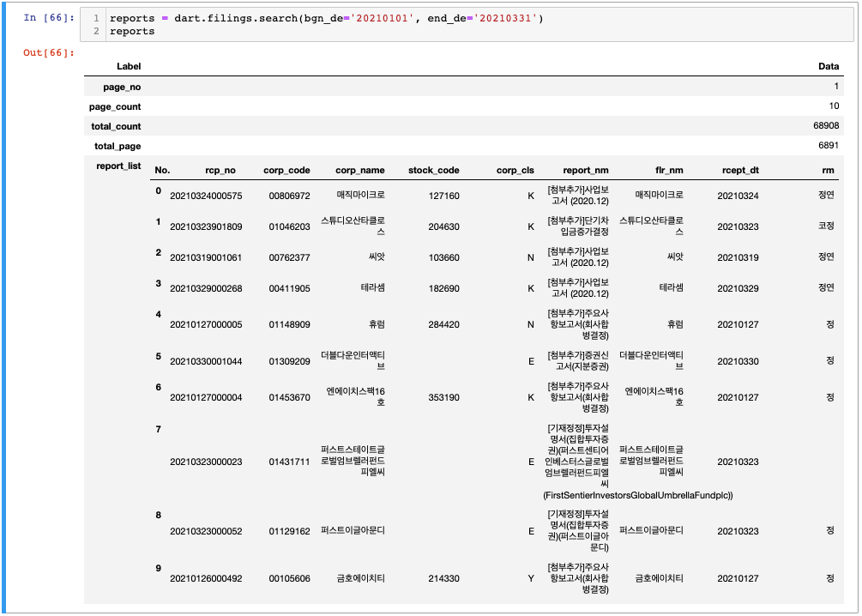Select stock code 353190

(444, 397)
